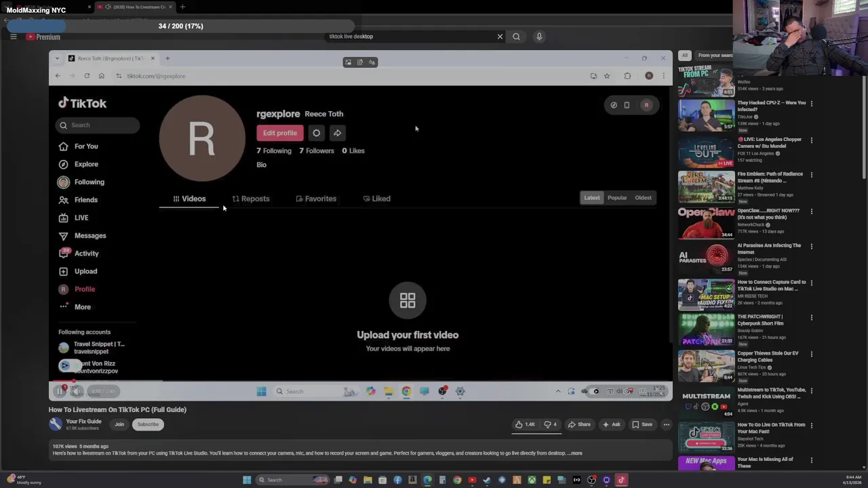This screenshot has height=488, width=868.
Task: Open 'OpenClaw' video thumbnail
Action: tap(706, 222)
